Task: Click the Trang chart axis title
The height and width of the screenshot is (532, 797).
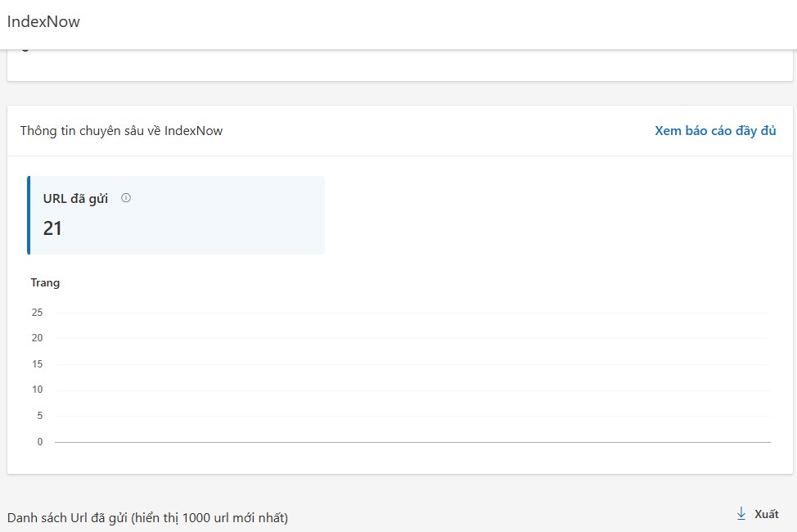Action: (x=46, y=283)
